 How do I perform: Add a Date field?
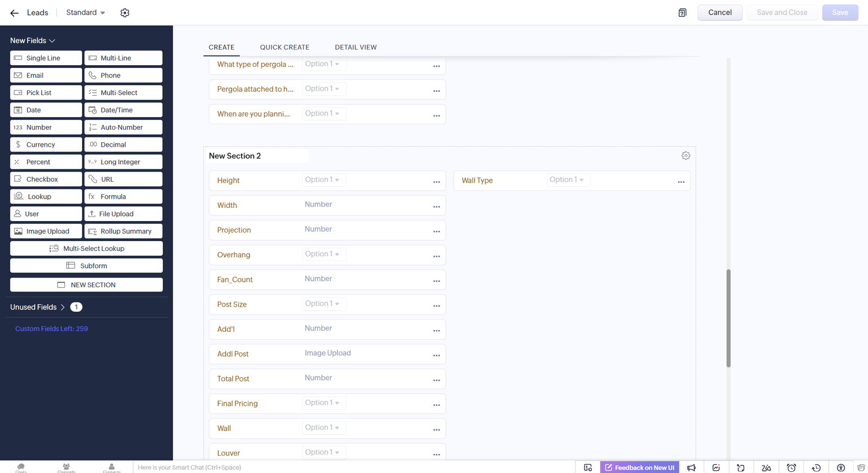click(x=46, y=110)
